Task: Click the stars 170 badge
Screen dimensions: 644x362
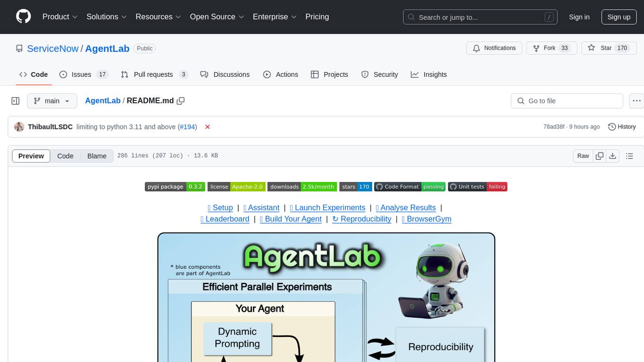Action: click(x=355, y=187)
